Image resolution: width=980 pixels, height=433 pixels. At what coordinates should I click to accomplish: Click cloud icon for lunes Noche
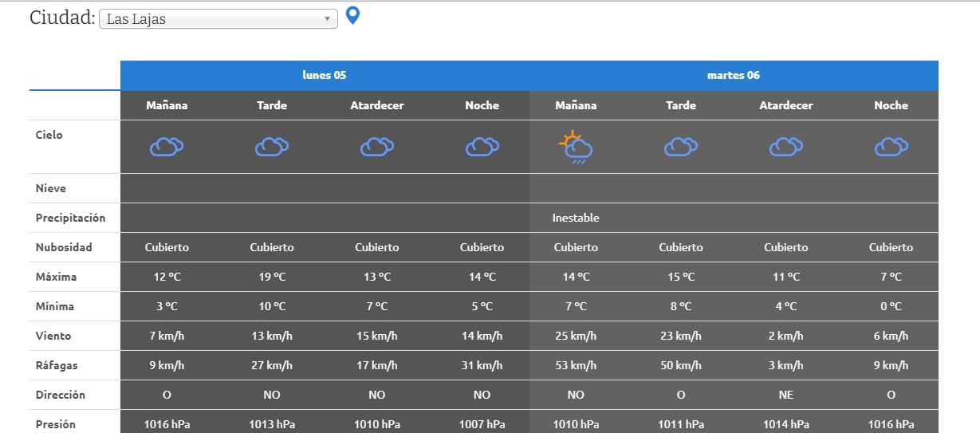(482, 147)
